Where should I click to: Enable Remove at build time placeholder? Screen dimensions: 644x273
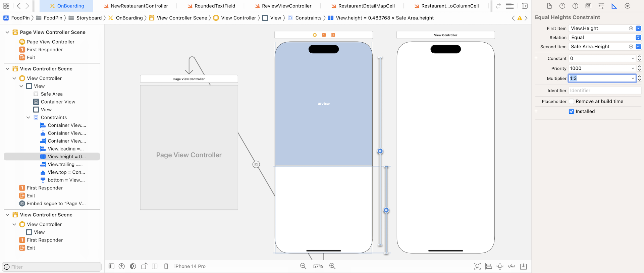coord(572,101)
